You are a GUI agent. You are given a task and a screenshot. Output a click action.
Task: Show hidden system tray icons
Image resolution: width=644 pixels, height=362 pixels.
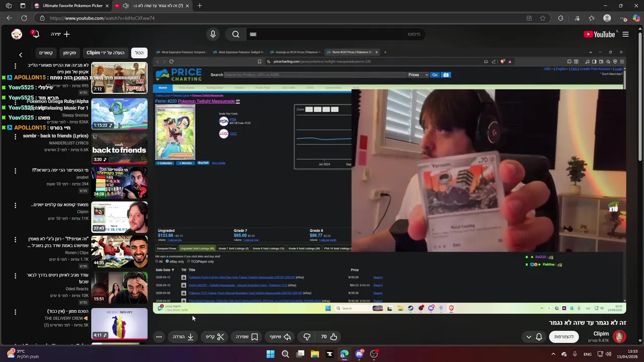(x=553, y=354)
